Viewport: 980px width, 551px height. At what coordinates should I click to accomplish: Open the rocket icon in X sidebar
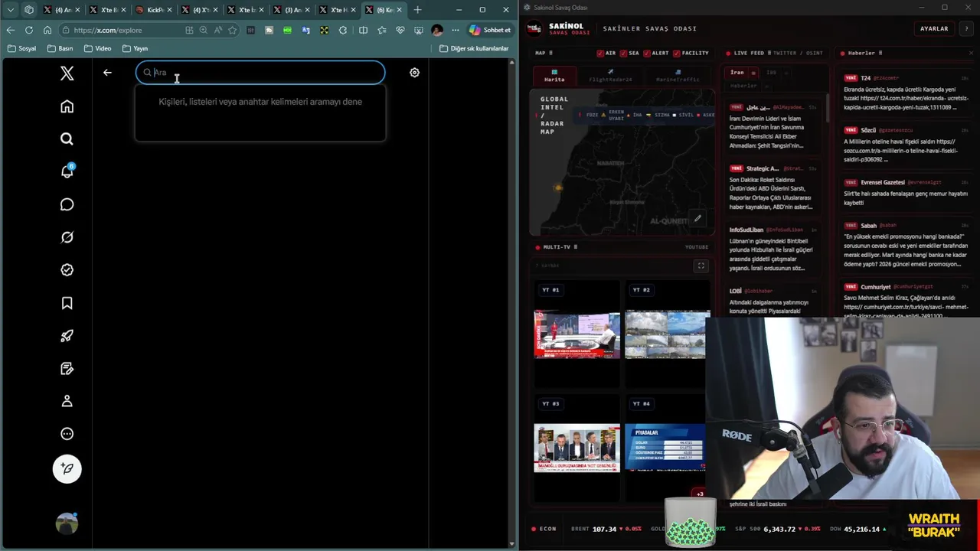tap(67, 336)
